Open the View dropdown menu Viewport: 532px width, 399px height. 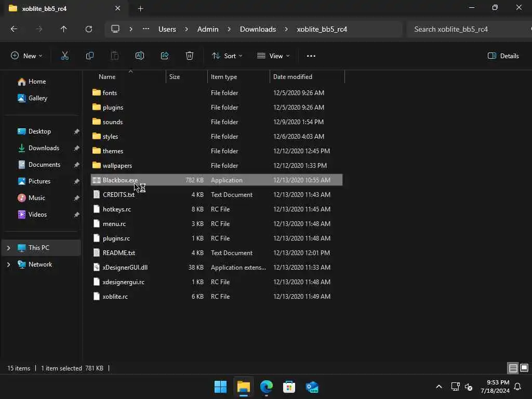tap(273, 56)
